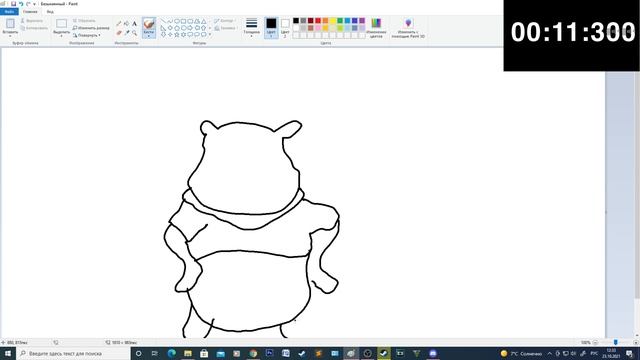Open the File (Файл) menu tab
The width and height of the screenshot is (640, 360).
(x=9, y=11)
